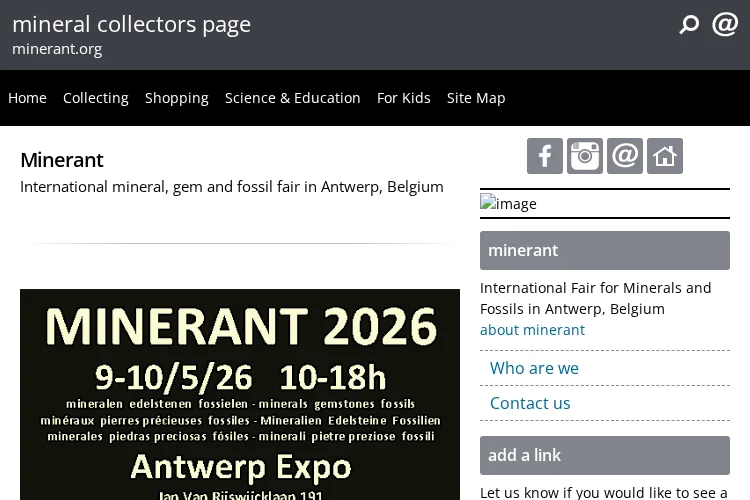This screenshot has height=500, width=750.
Task: Click the gray house home icon button
Action: tap(665, 156)
